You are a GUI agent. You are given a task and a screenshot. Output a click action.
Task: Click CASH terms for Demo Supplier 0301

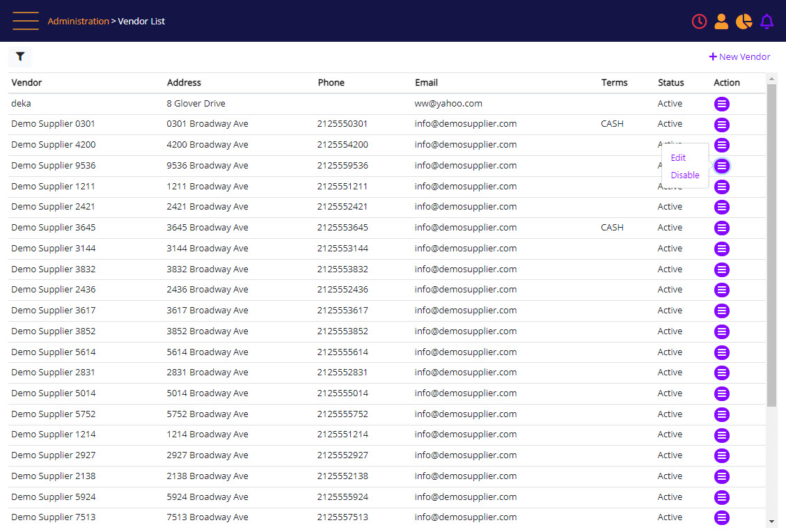click(612, 123)
